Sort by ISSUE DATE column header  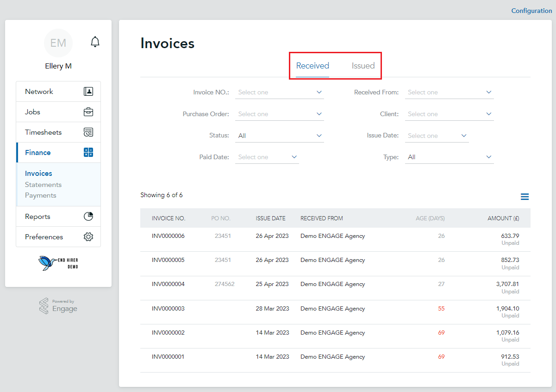(x=271, y=218)
